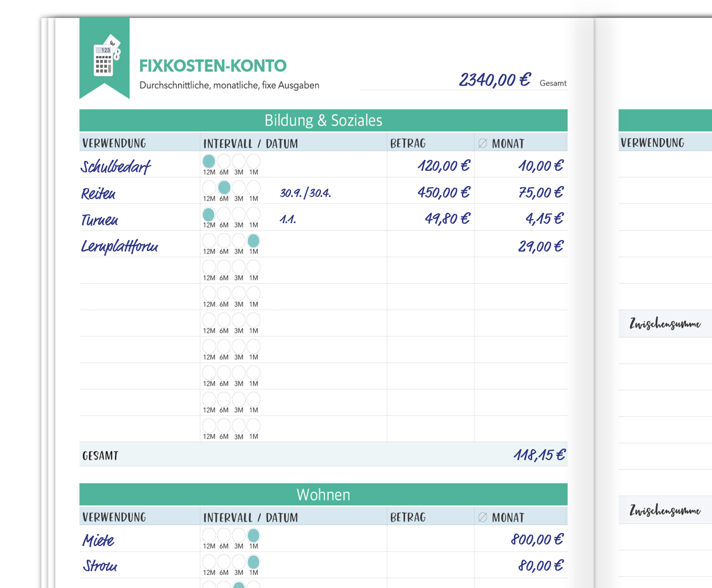
Task: Select the 3M circle for Turnen
Action: coord(239,214)
